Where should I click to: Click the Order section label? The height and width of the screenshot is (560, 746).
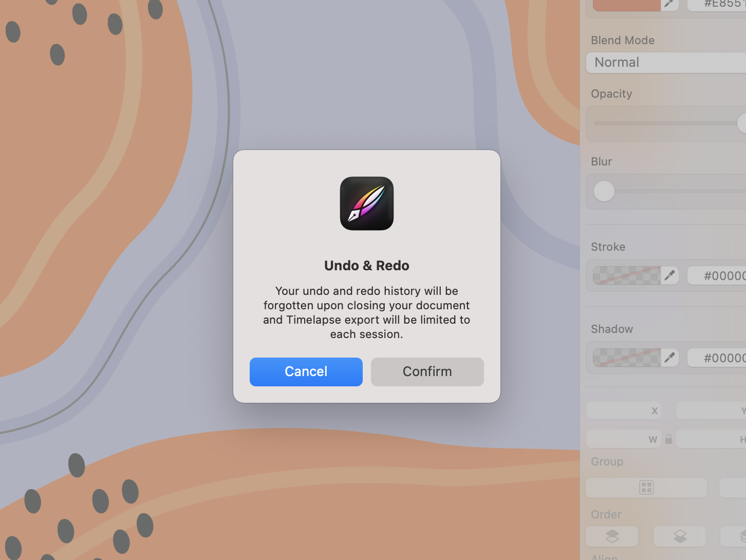pos(606,514)
